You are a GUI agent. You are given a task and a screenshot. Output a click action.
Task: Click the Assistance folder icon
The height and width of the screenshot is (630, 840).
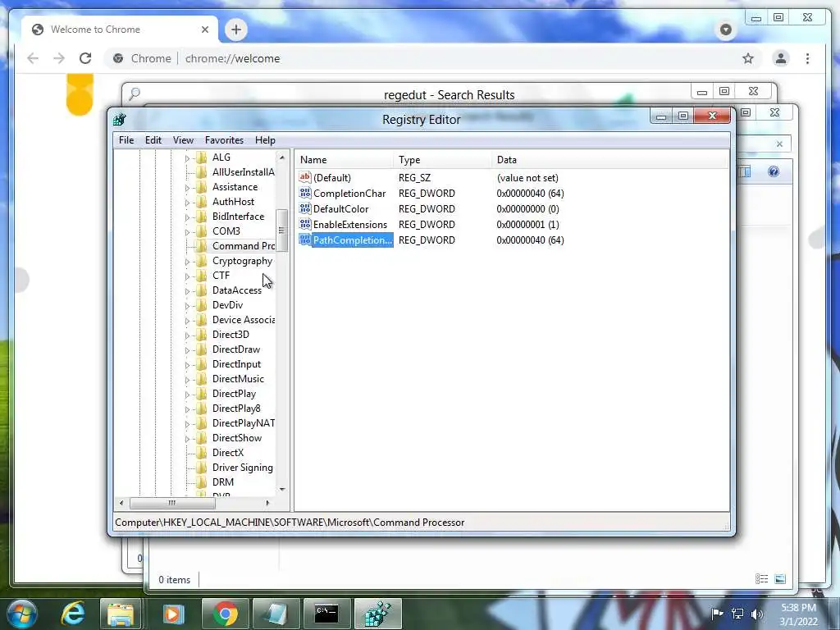point(202,186)
